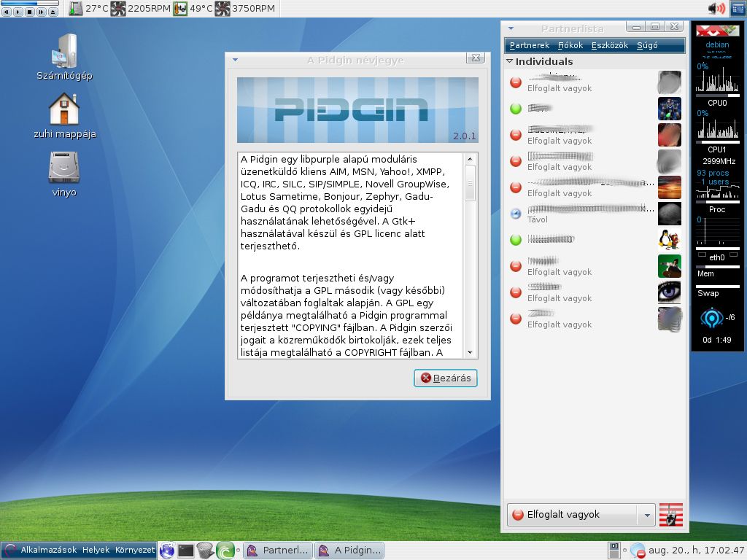Click the Debian logo in bottom panel
The width and height of the screenshot is (747, 560).
click(x=10, y=551)
